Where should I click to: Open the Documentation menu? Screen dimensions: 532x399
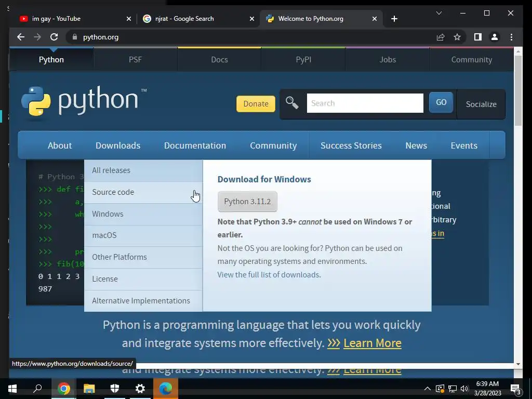tap(195, 145)
